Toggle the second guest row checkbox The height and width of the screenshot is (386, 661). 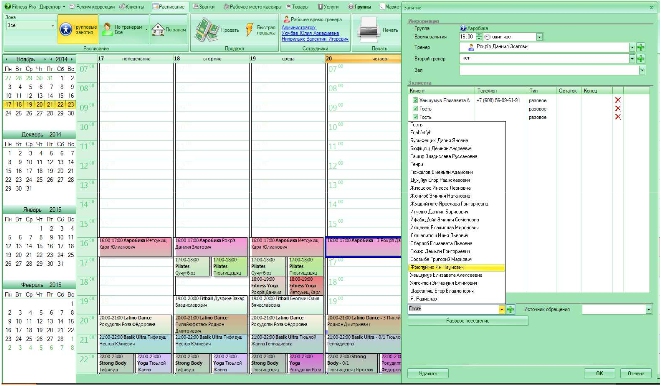[415, 109]
